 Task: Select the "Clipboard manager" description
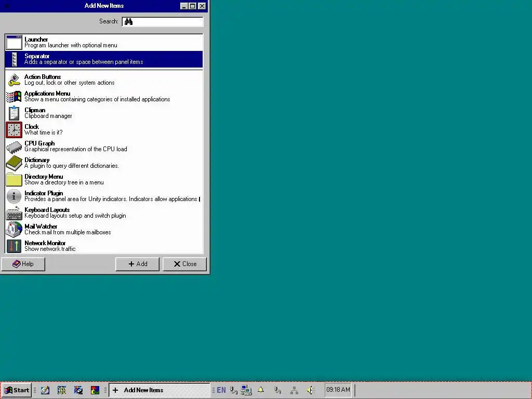pos(48,116)
